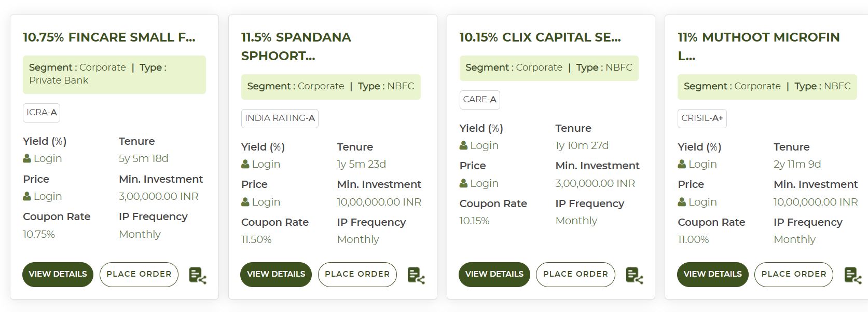Click the compare icon on Clix Capital card

tap(635, 275)
